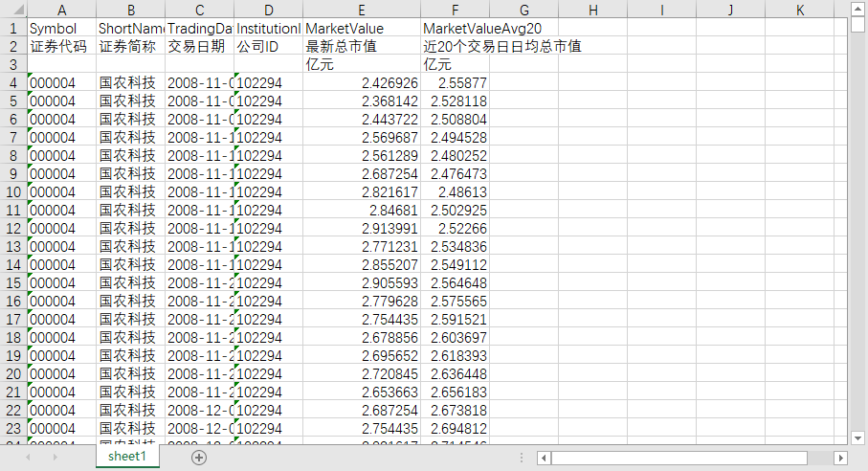Click cell with value 2.913991

click(x=362, y=229)
